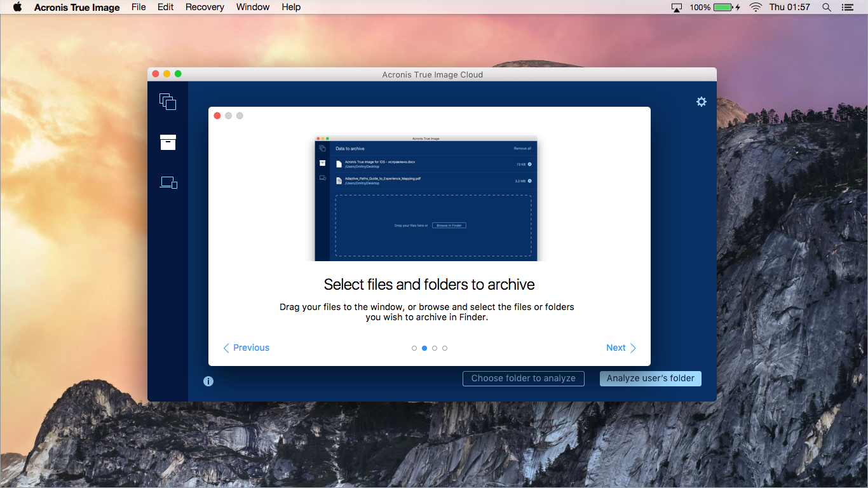Open settings via the gear icon
Image resolution: width=868 pixels, height=488 pixels.
click(x=702, y=102)
